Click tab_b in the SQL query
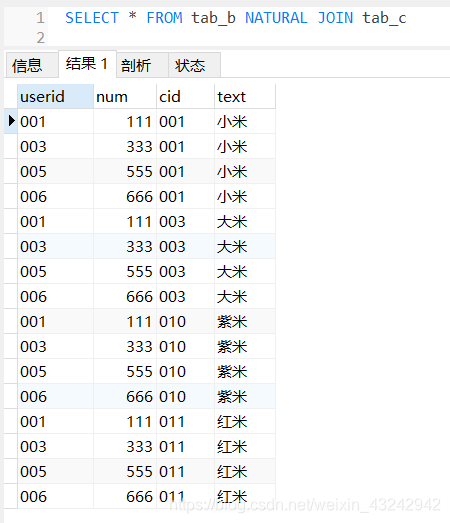Viewport: 450px width, 523px height. pos(213,18)
